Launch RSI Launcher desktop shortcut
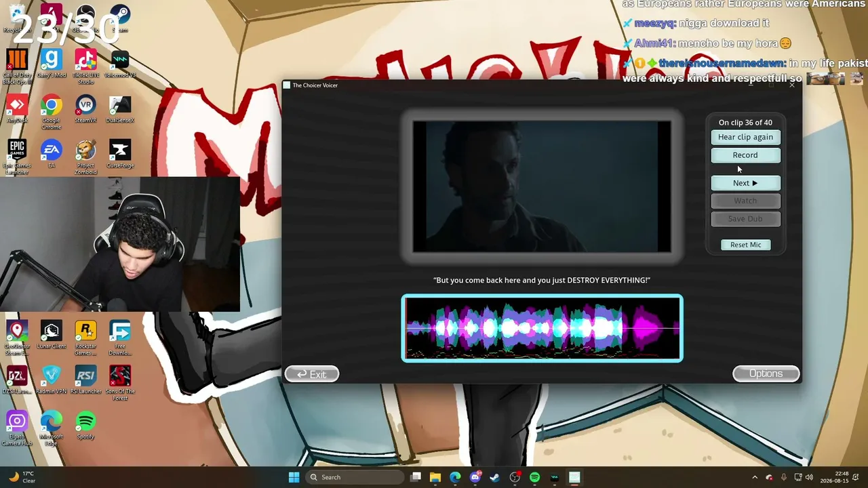The width and height of the screenshot is (868, 488). click(85, 380)
